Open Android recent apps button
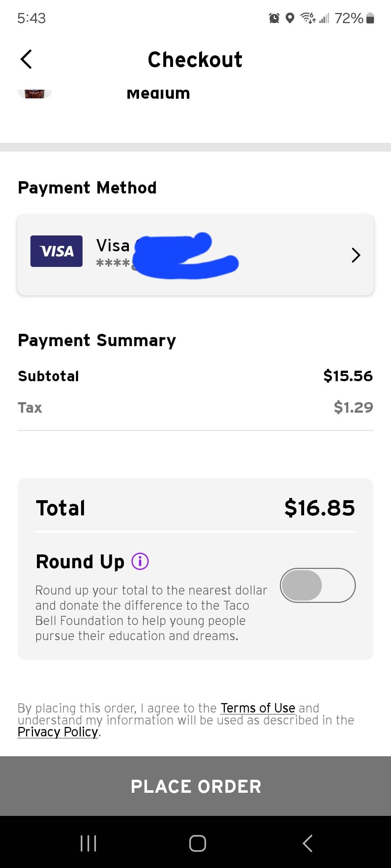The width and height of the screenshot is (391, 868). (88, 843)
